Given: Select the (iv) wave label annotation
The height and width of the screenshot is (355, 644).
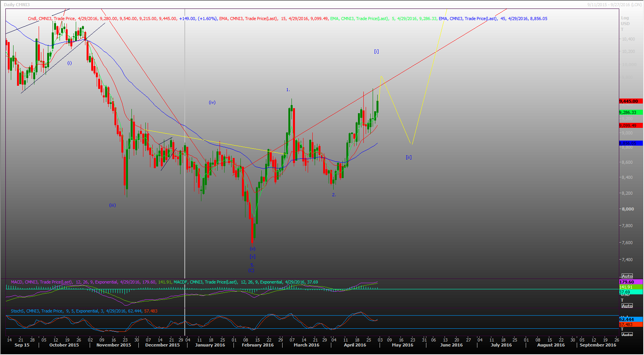Looking at the screenshot, I should tap(212, 102).
